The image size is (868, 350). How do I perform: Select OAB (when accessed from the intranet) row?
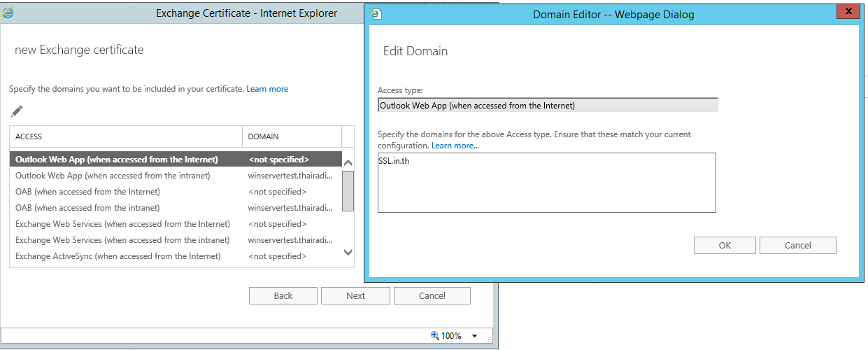87,208
